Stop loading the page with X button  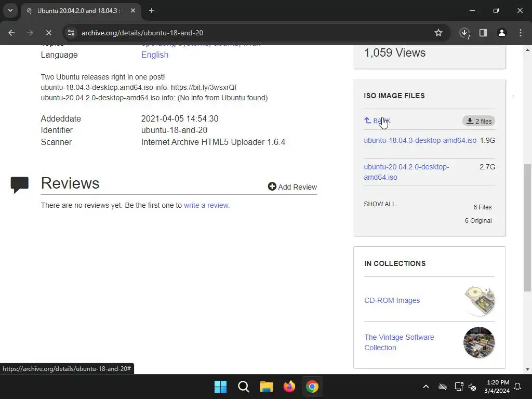(48, 33)
